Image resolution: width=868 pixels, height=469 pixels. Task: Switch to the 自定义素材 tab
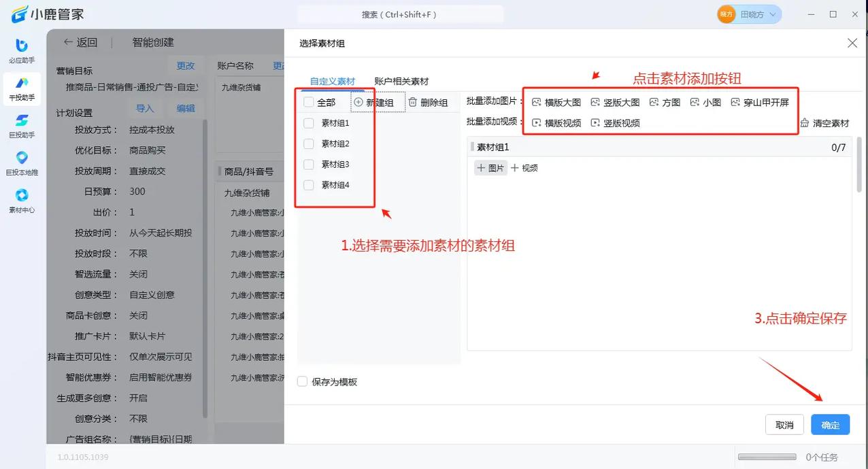[331, 80]
